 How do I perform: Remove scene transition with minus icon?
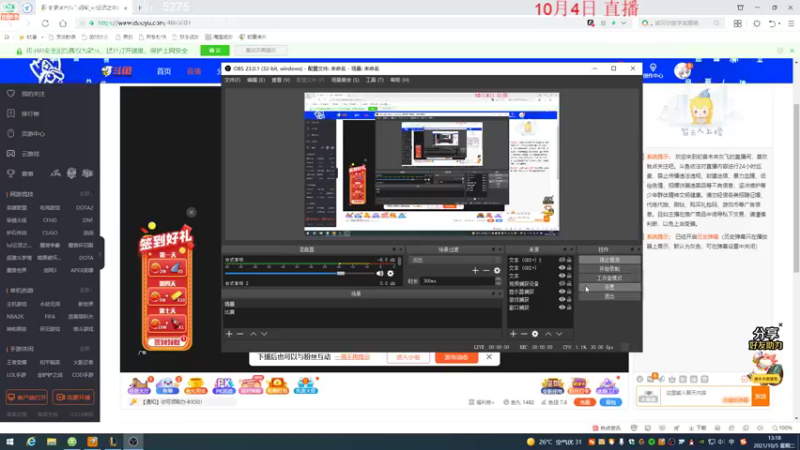tap(486, 270)
